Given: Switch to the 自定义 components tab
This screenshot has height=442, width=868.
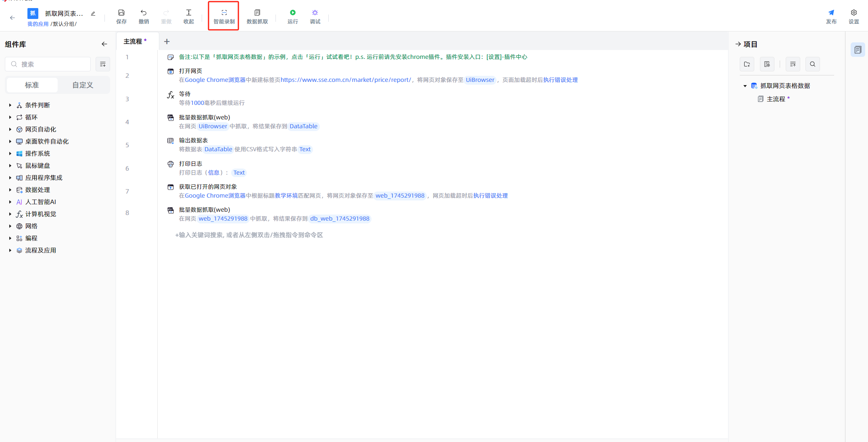Looking at the screenshot, I should (x=83, y=85).
